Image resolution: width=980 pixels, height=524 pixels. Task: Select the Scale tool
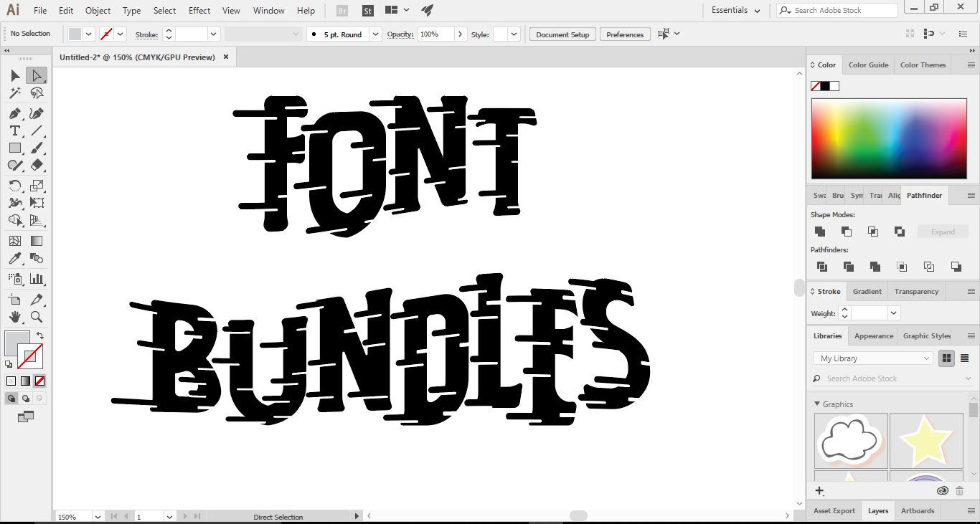point(37,186)
